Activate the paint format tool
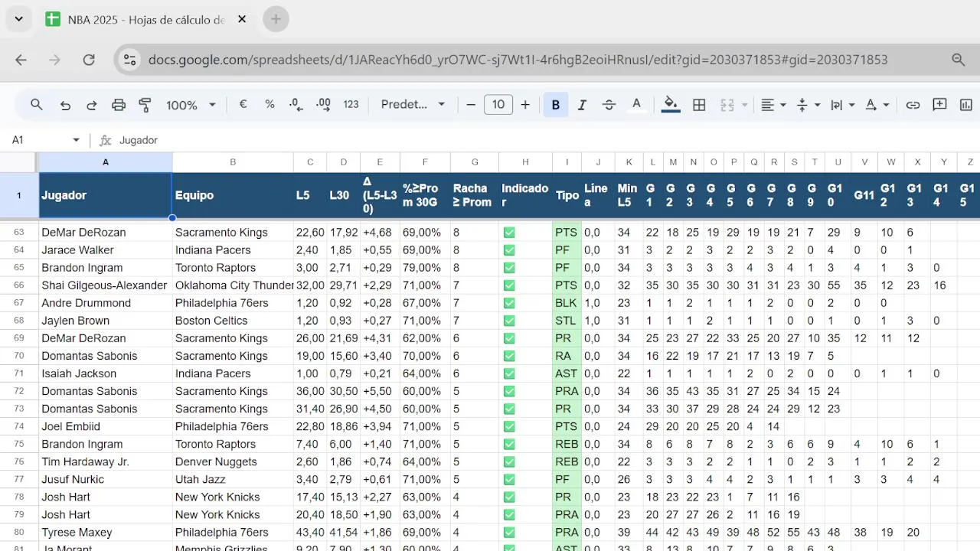980x551 pixels. pyautogui.click(x=145, y=105)
